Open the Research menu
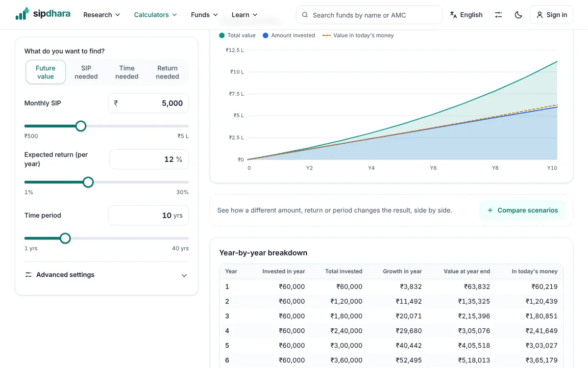Image resolution: width=588 pixels, height=368 pixels. [101, 15]
